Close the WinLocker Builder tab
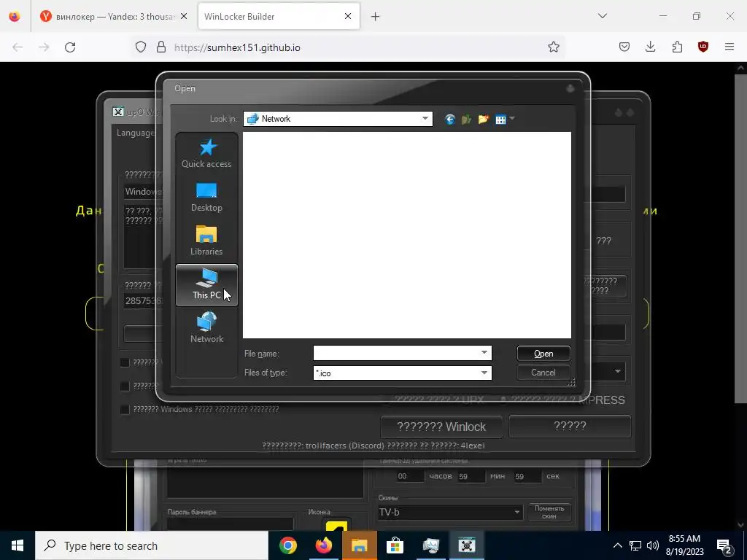The width and height of the screenshot is (747, 560). 348,16
